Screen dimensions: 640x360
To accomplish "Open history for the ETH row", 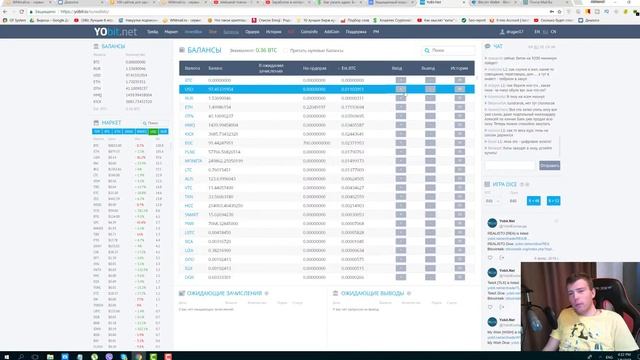I will (460, 107).
